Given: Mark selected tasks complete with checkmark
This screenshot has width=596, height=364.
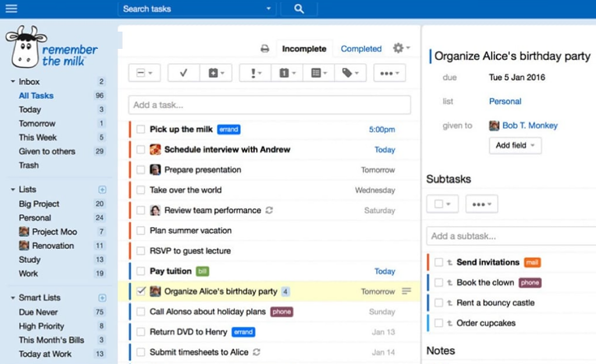Looking at the screenshot, I should 183,73.
